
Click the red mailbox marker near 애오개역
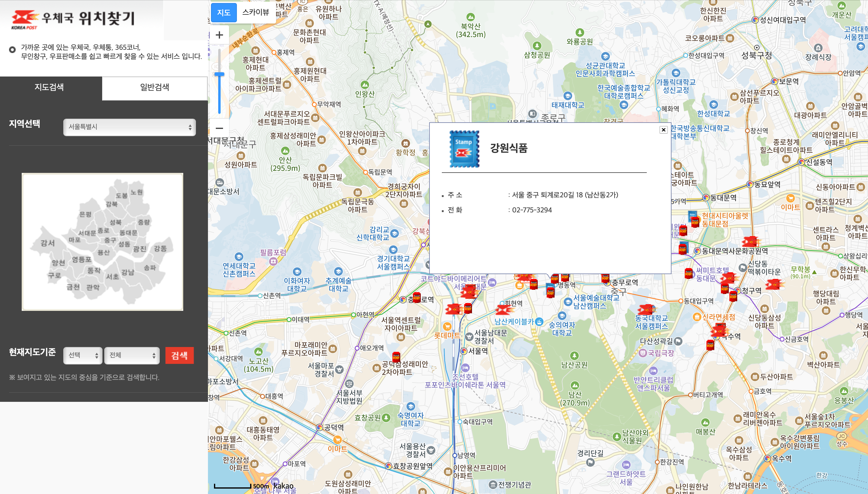(396, 357)
